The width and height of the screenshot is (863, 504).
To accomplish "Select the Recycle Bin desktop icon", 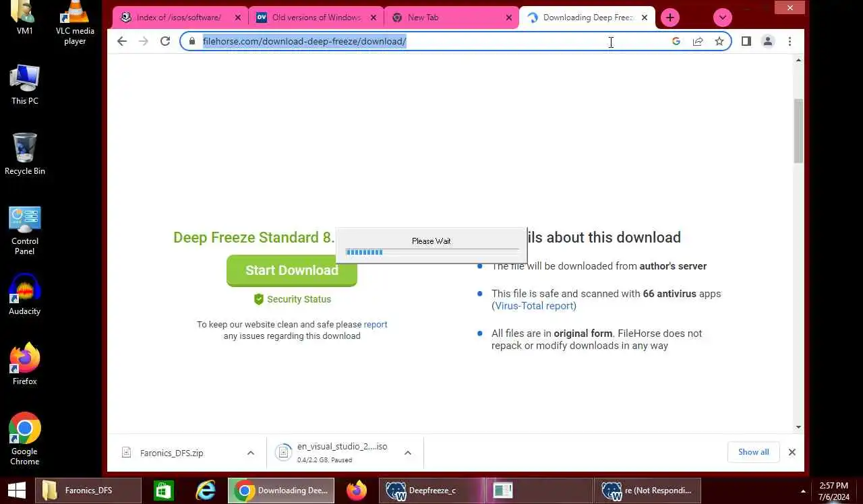I will (25, 154).
